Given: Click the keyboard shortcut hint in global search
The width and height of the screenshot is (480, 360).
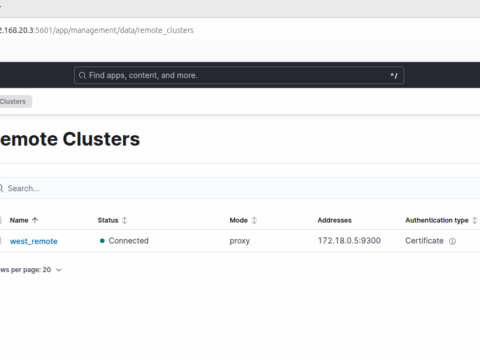Looking at the screenshot, I should pos(394,75).
